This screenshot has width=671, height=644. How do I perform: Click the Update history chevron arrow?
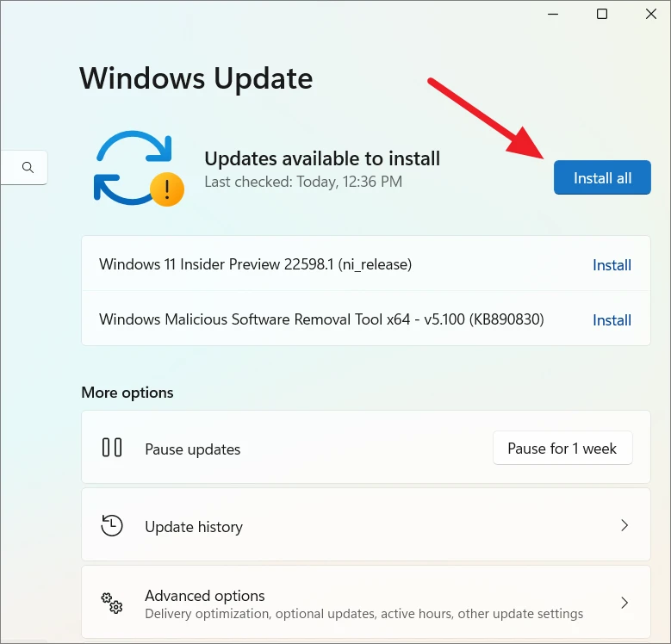click(624, 525)
